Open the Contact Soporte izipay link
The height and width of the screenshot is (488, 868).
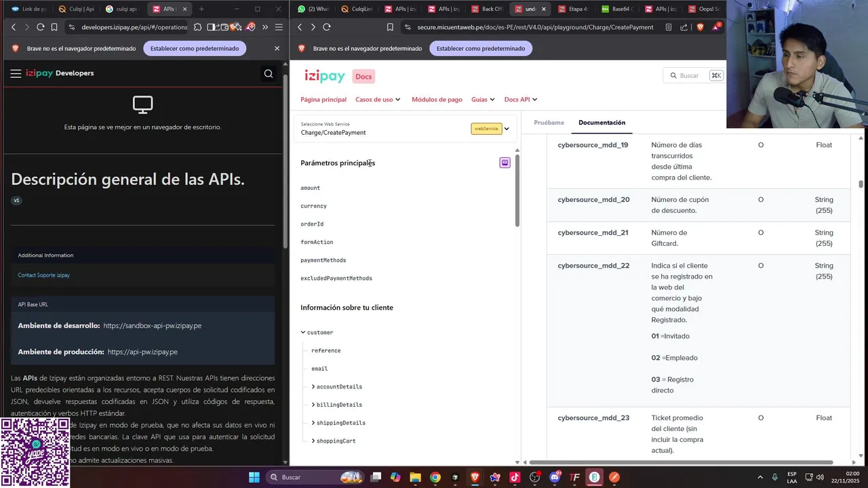pyautogui.click(x=44, y=275)
